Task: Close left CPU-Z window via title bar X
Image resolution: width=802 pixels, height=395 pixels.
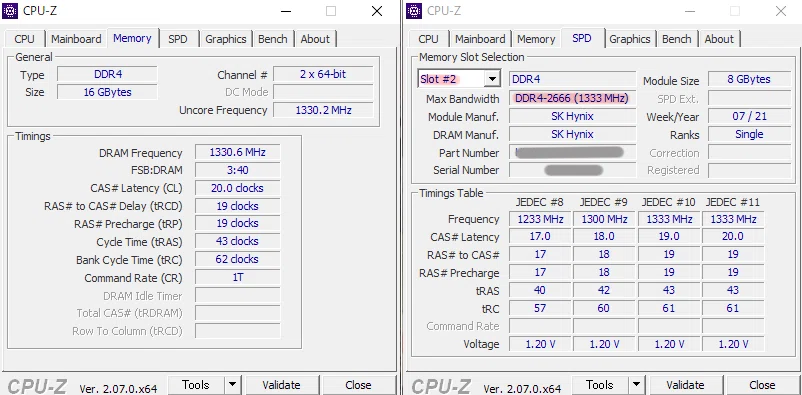Action: pyautogui.click(x=377, y=11)
